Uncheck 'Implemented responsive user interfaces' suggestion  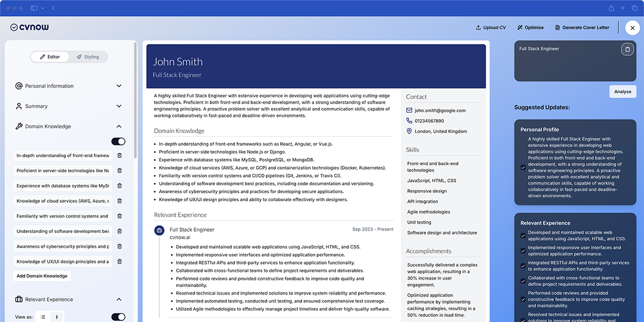click(x=523, y=251)
